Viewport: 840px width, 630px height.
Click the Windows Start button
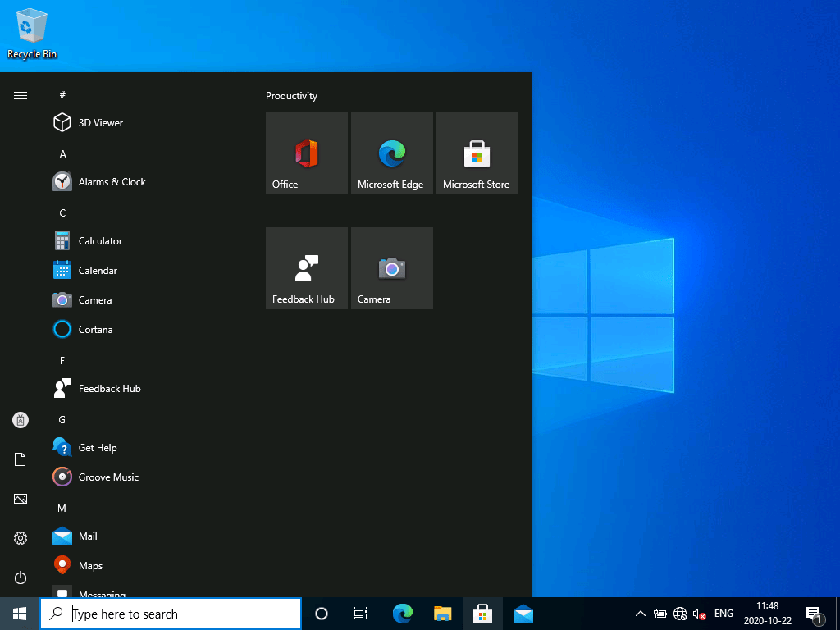[x=20, y=614]
